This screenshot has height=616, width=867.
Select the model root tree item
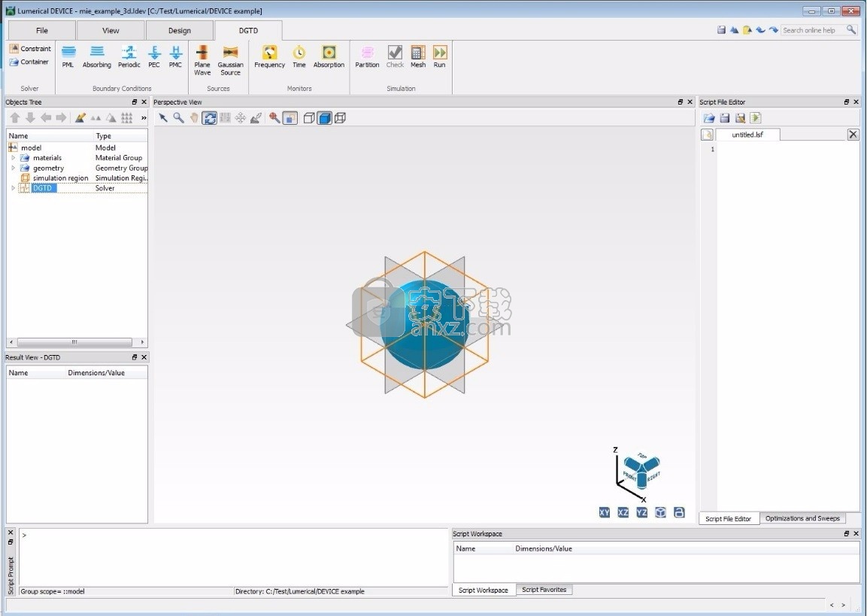[31, 147]
